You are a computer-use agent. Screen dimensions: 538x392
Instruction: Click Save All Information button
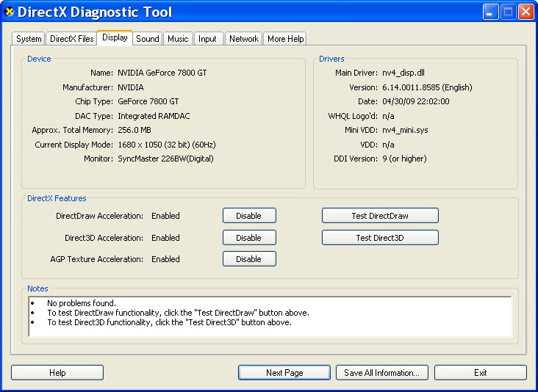(382, 372)
